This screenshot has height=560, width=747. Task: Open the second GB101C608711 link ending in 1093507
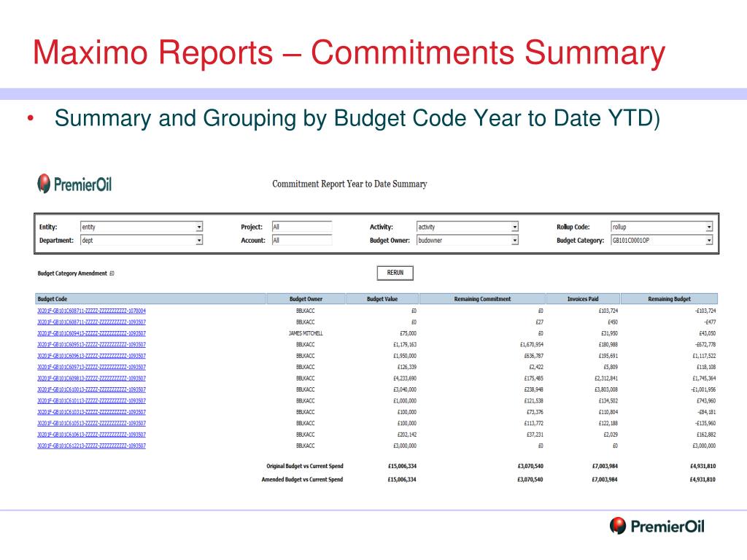91,322
